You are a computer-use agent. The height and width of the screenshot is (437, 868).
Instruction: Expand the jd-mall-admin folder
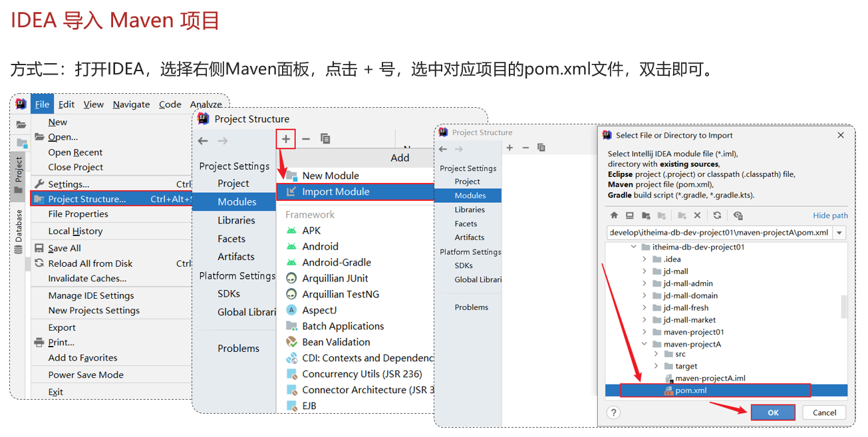(645, 283)
